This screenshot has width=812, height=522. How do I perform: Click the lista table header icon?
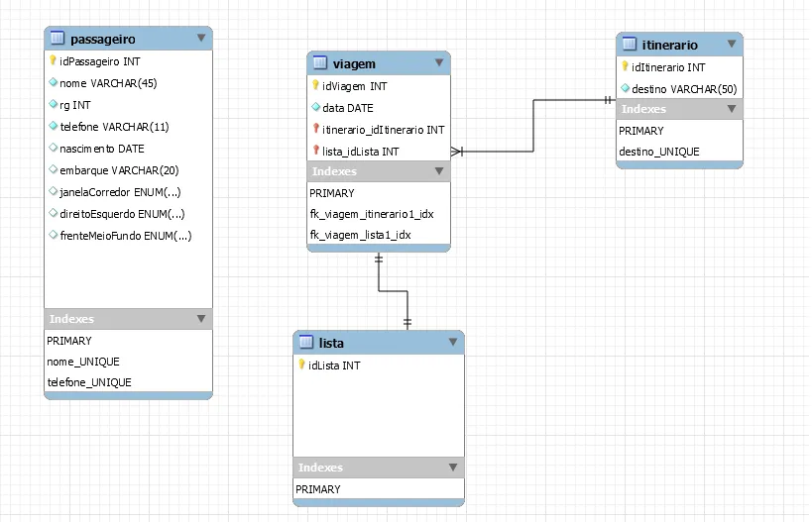pyautogui.click(x=305, y=343)
